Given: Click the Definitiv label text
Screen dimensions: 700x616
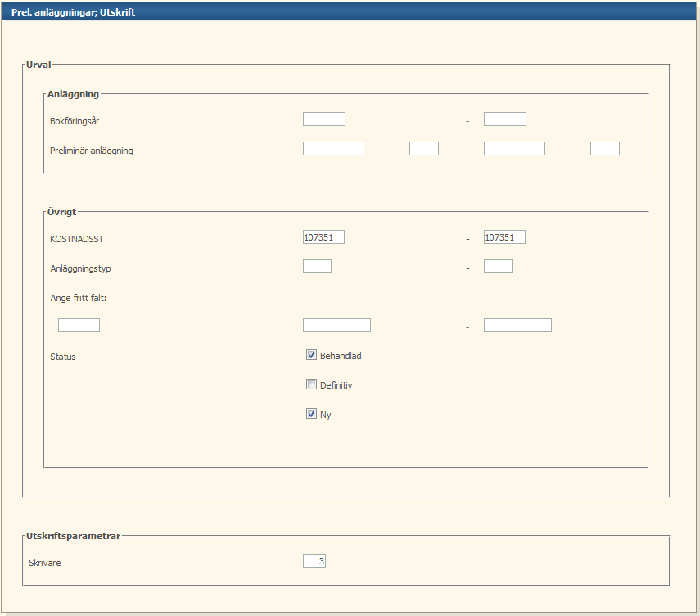Looking at the screenshot, I should [336, 385].
